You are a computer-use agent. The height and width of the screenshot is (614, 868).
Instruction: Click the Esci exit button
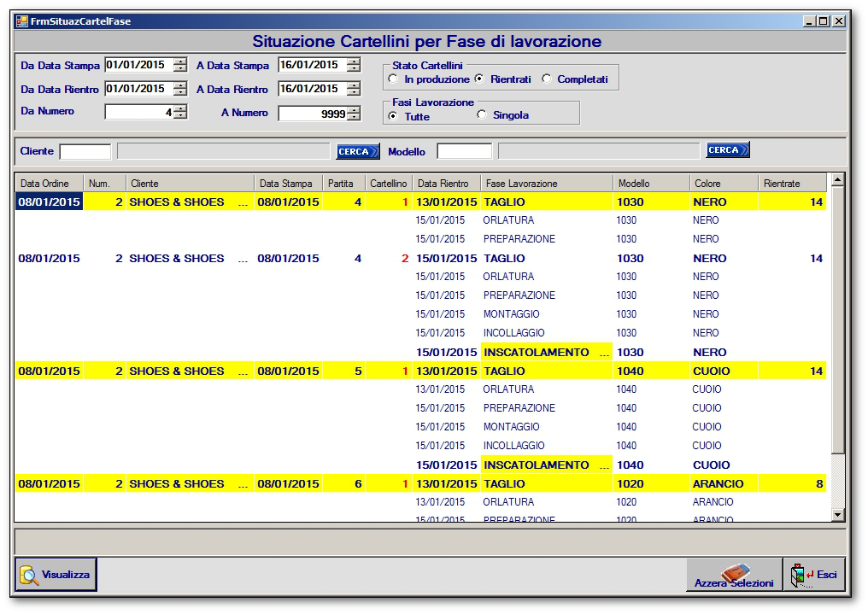coord(813,575)
